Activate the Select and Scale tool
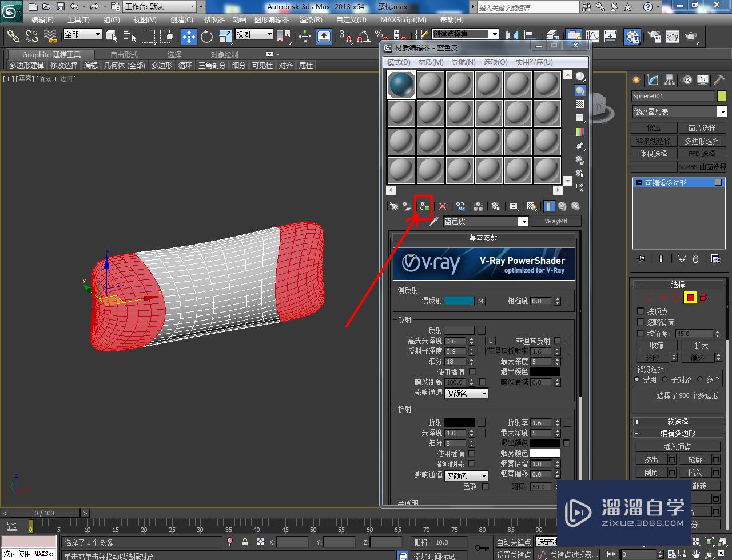 (x=225, y=37)
